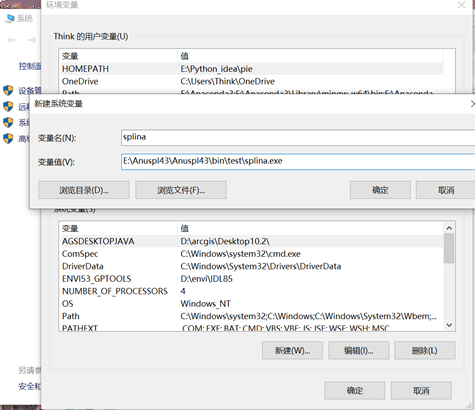The height and width of the screenshot is (410, 475).
Task: Click the System (系统) window title icon
Action: (10, 18)
